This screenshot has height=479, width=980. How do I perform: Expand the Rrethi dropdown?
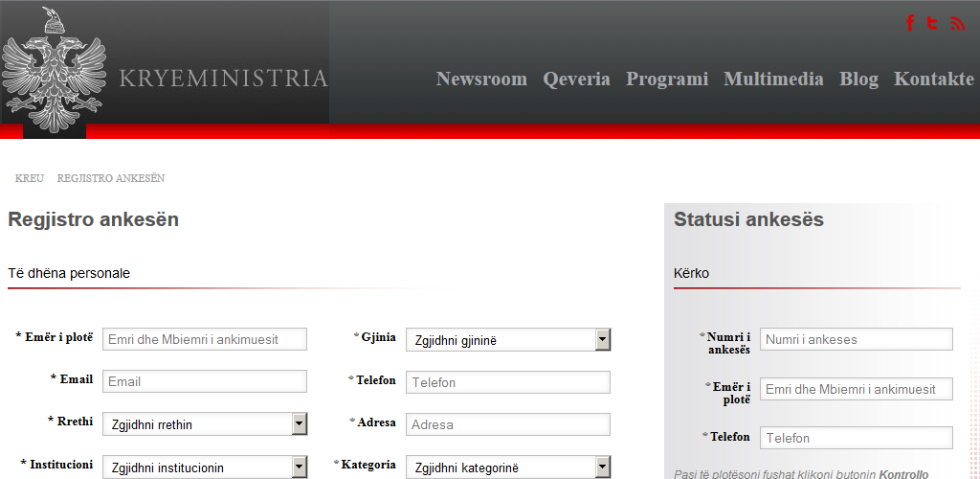[205, 424]
